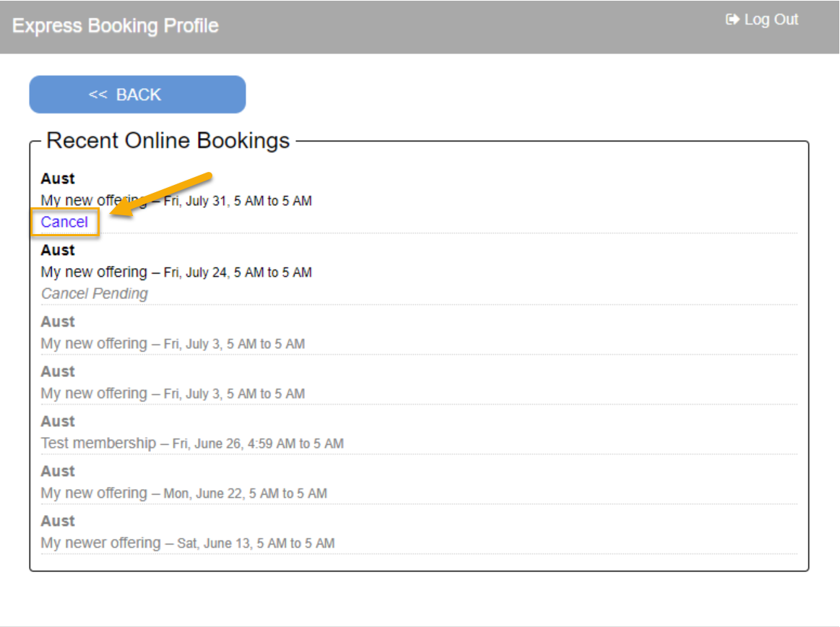This screenshot has width=840, height=627.
Task: Click the My newer offering June 13 booking
Action: click(188, 543)
